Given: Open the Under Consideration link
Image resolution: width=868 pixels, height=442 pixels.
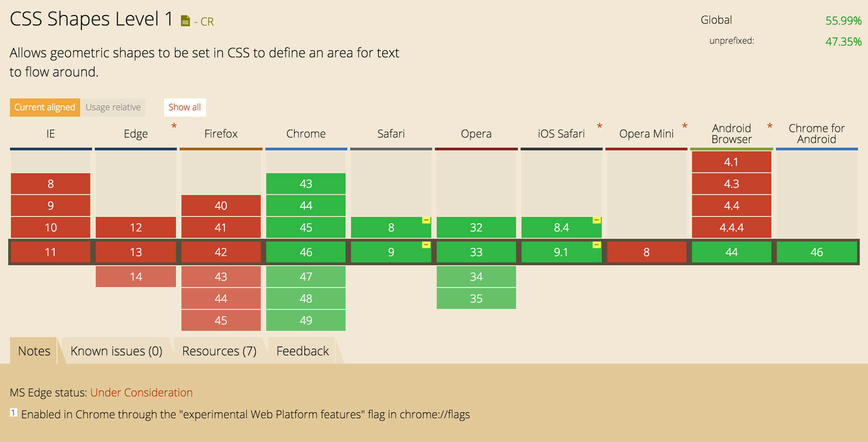Looking at the screenshot, I should point(141,392).
